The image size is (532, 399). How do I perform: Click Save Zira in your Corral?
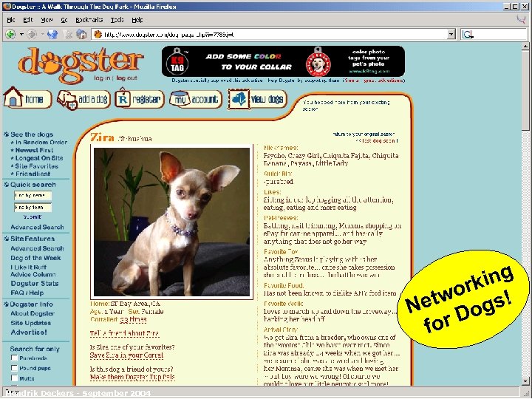[126, 355]
